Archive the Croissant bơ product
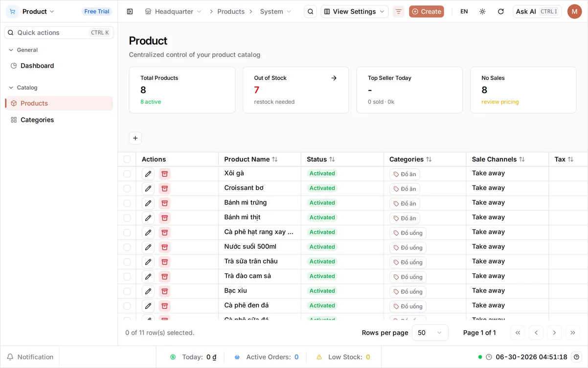The height and width of the screenshot is (368, 588). coord(165,188)
